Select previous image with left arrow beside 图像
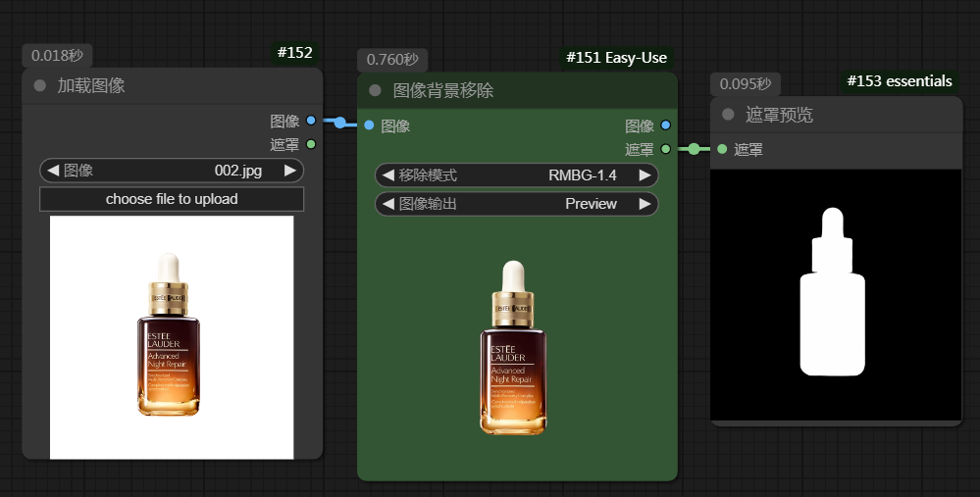Image resolution: width=980 pixels, height=497 pixels. (x=53, y=171)
